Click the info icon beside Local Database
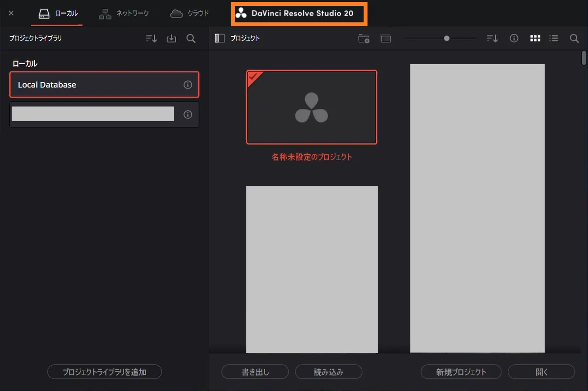Screen dimensions: 588x391 coord(188,84)
